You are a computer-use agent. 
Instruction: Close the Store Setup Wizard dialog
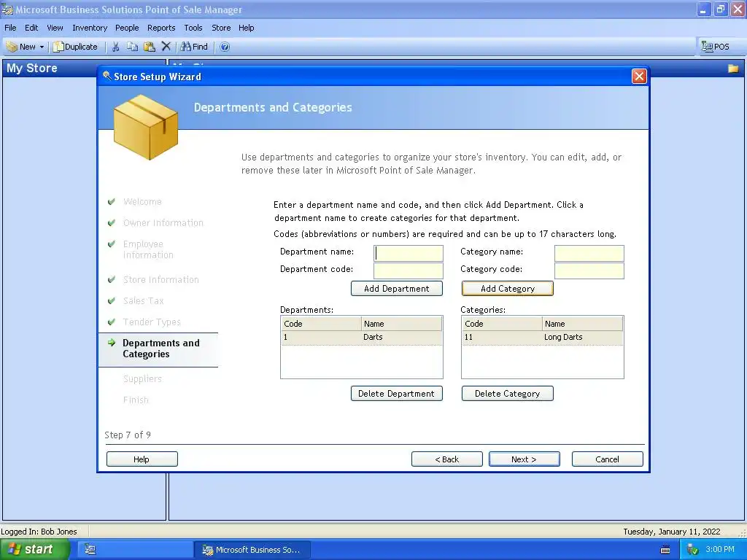click(x=639, y=76)
